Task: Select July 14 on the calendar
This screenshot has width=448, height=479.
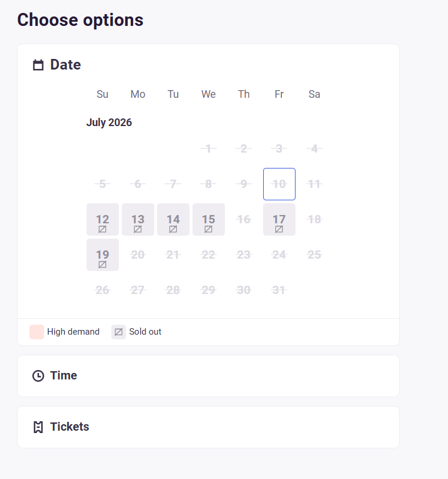Action: point(173,219)
